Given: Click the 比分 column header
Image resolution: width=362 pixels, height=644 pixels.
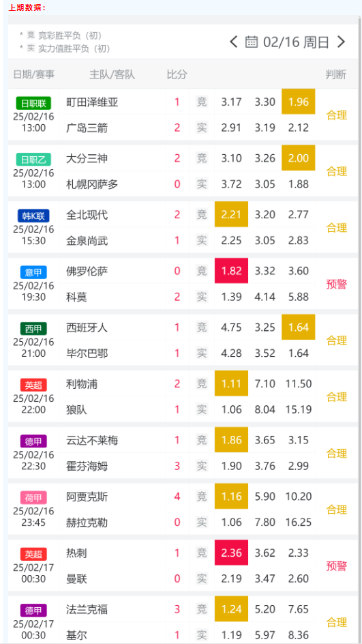Looking at the screenshot, I should point(177,74).
